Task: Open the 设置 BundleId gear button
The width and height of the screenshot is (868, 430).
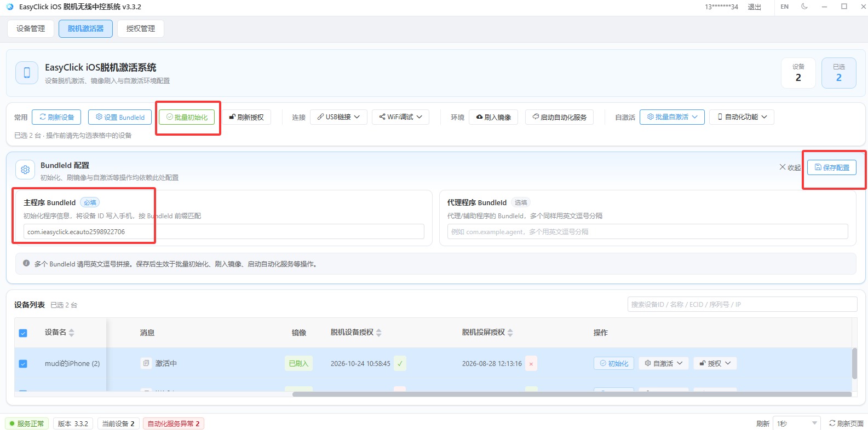Action: click(120, 117)
